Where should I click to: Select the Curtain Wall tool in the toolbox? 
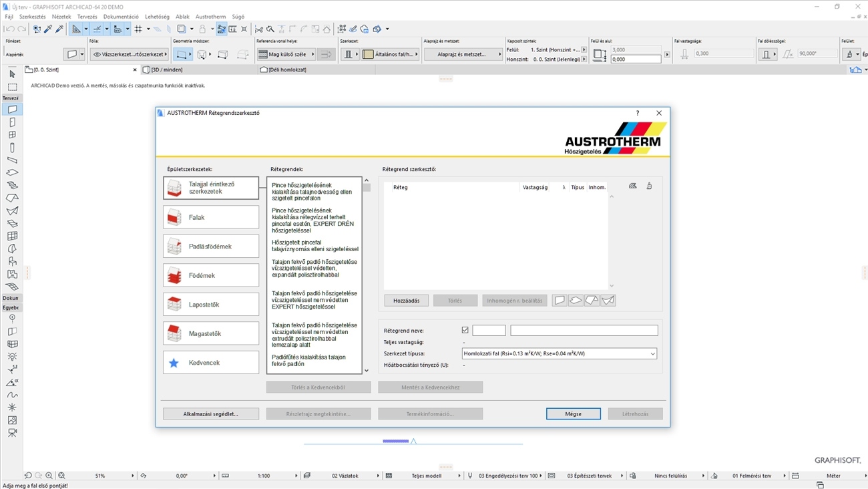[12, 236]
